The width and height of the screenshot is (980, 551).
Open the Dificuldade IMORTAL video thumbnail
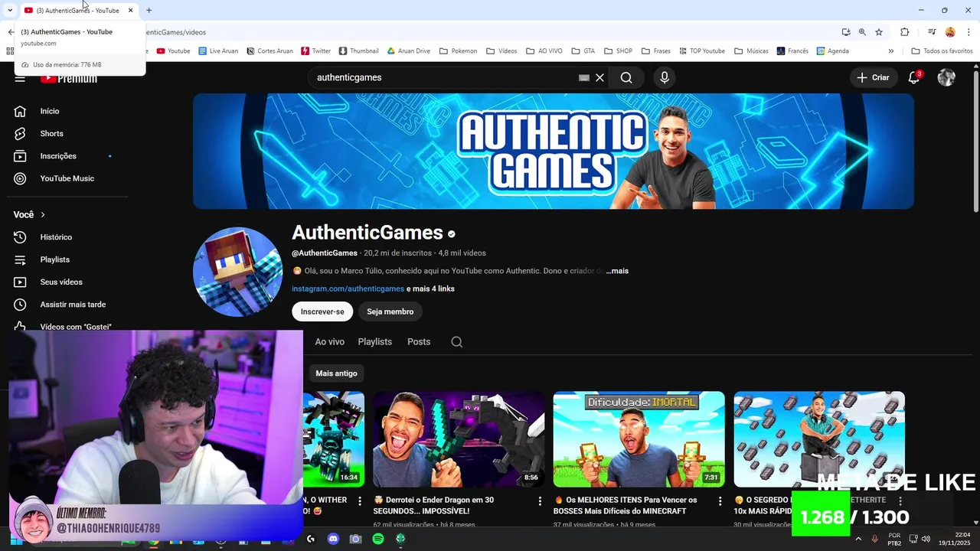(639, 439)
